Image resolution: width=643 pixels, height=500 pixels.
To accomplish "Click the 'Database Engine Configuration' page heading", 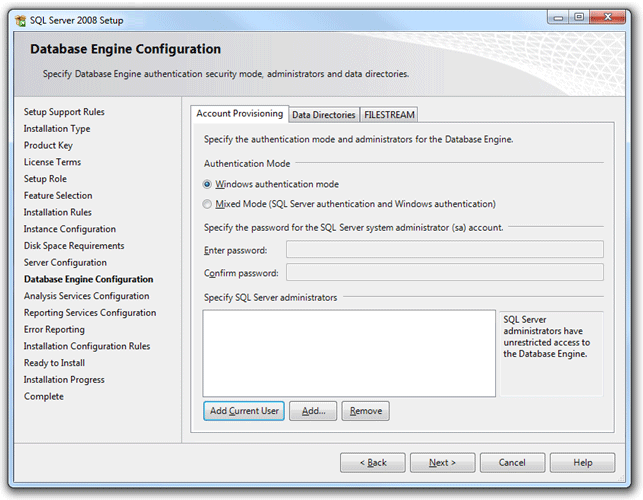I will (x=125, y=49).
